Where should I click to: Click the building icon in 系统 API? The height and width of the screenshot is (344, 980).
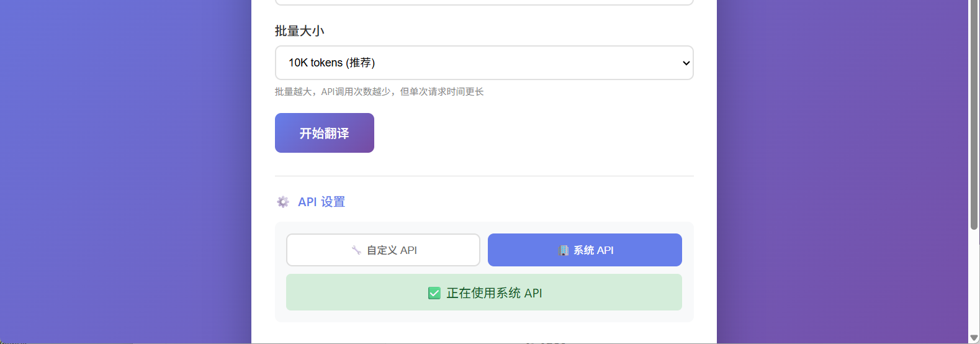pyautogui.click(x=563, y=250)
